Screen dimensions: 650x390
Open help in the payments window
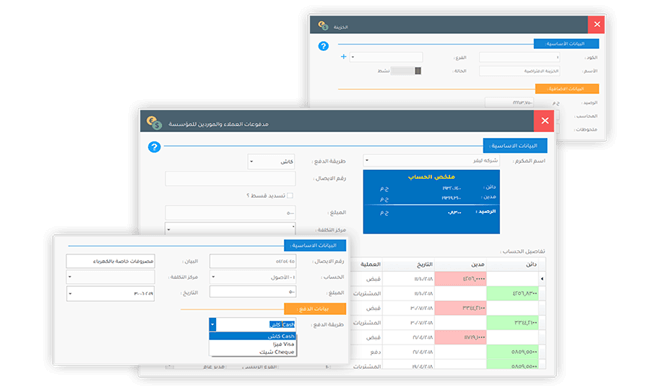154,147
